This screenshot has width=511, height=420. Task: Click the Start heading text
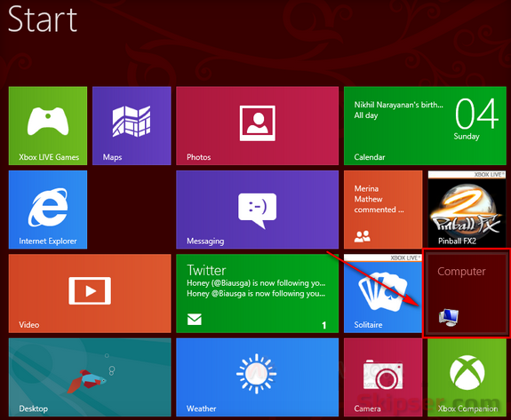pyautogui.click(x=43, y=20)
